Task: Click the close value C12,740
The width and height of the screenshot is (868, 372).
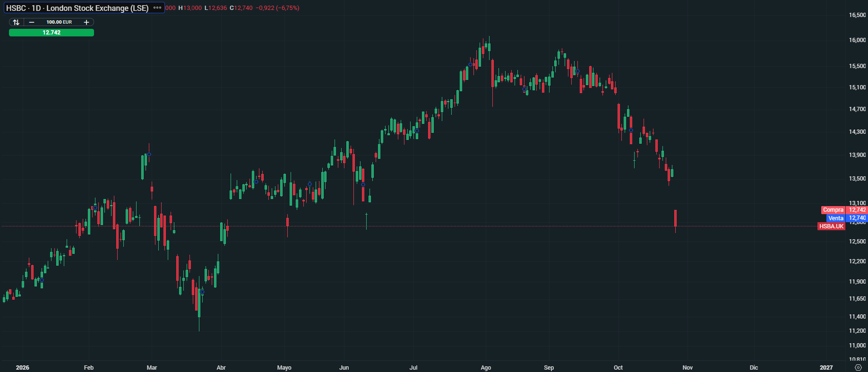Action: pyautogui.click(x=241, y=8)
